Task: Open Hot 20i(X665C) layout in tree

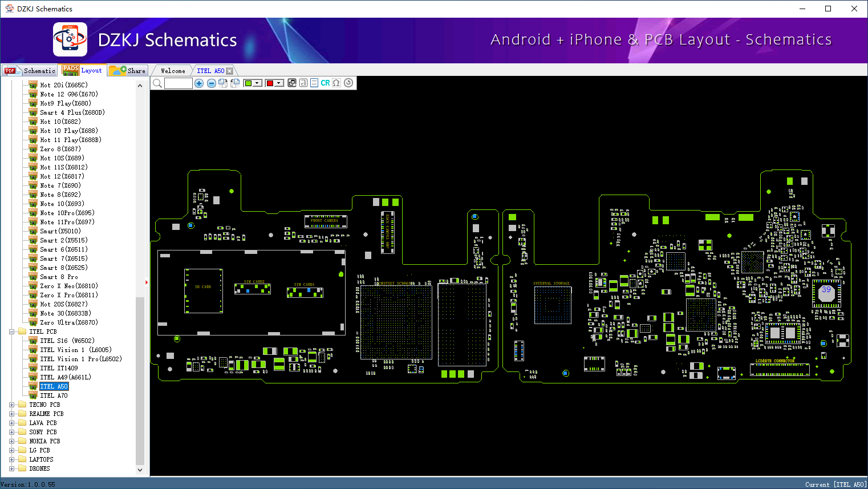Action: tap(64, 85)
